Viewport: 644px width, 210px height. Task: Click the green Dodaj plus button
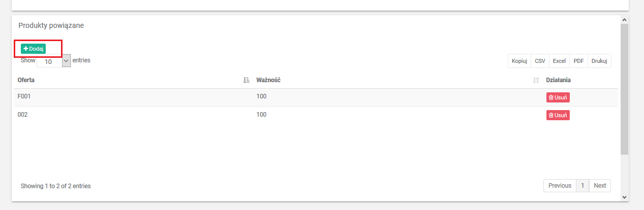pyautogui.click(x=33, y=49)
